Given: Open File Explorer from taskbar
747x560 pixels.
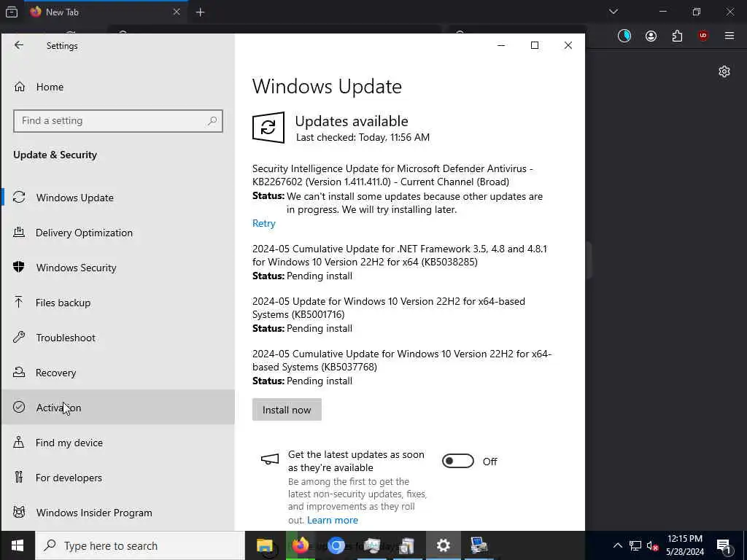Looking at the screenshot, I should (264, 545).
